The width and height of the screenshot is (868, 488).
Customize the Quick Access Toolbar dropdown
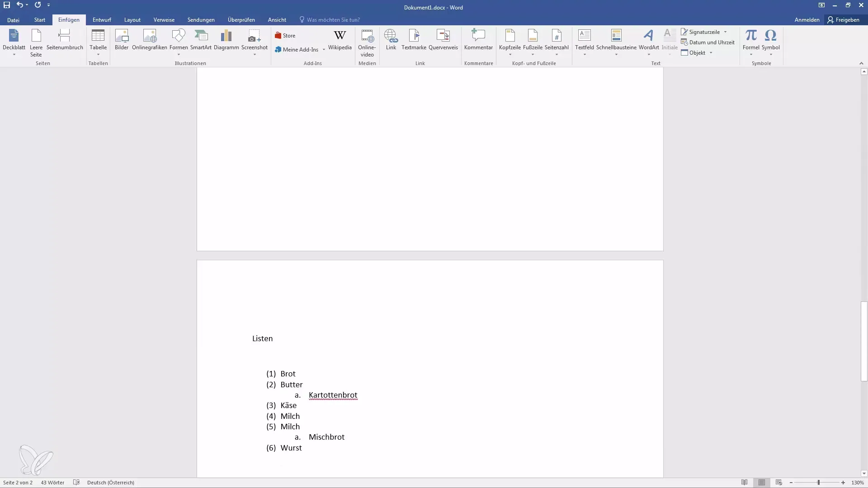(48, 5)
